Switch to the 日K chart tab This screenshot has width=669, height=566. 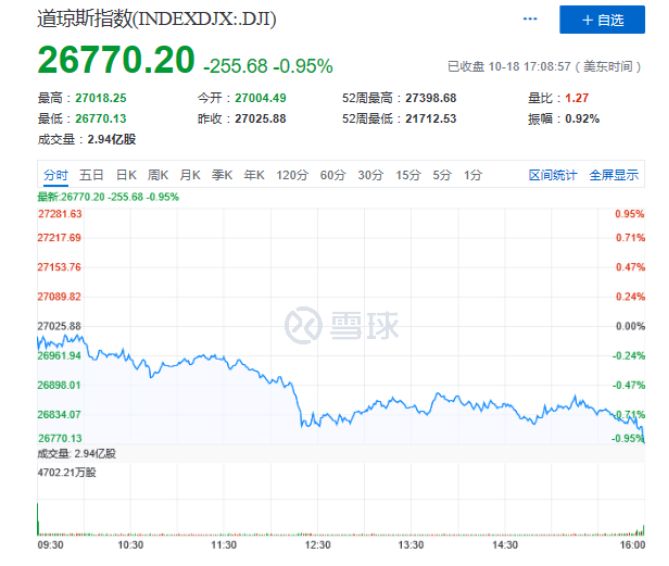(126, 175)
